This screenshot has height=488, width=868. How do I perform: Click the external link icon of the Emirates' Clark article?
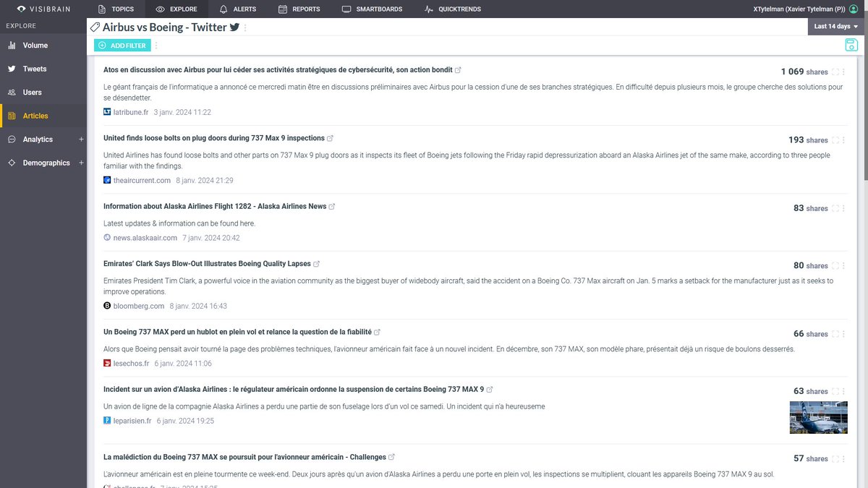point(317,264)
